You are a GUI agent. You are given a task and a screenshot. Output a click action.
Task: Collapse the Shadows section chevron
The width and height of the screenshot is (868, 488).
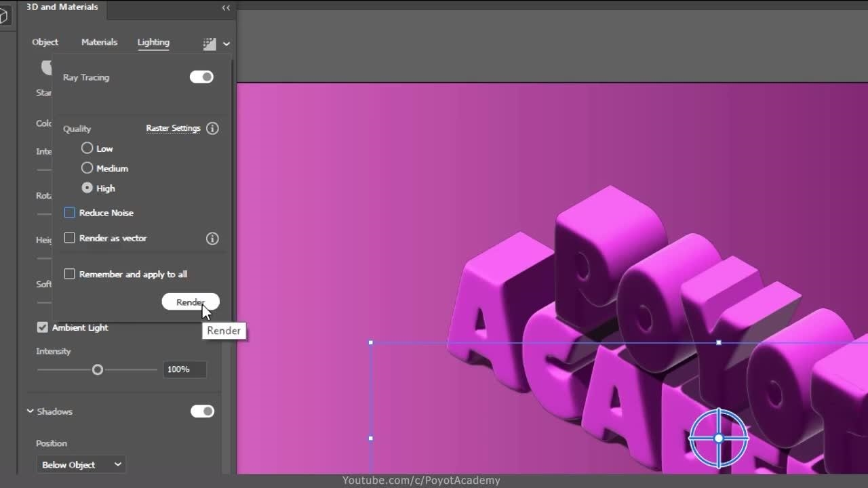click(31, 411)
